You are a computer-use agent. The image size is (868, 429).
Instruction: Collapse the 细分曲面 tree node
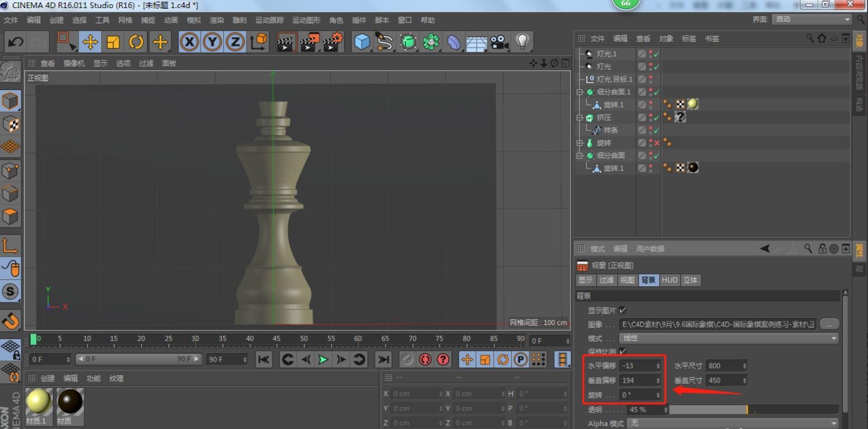coord(579,156)
